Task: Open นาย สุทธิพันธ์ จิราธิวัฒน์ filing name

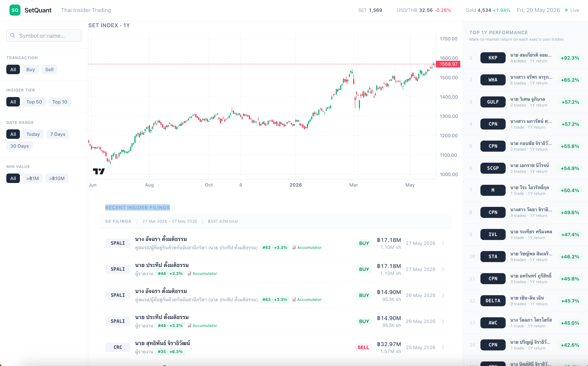Action: point(163,343)
